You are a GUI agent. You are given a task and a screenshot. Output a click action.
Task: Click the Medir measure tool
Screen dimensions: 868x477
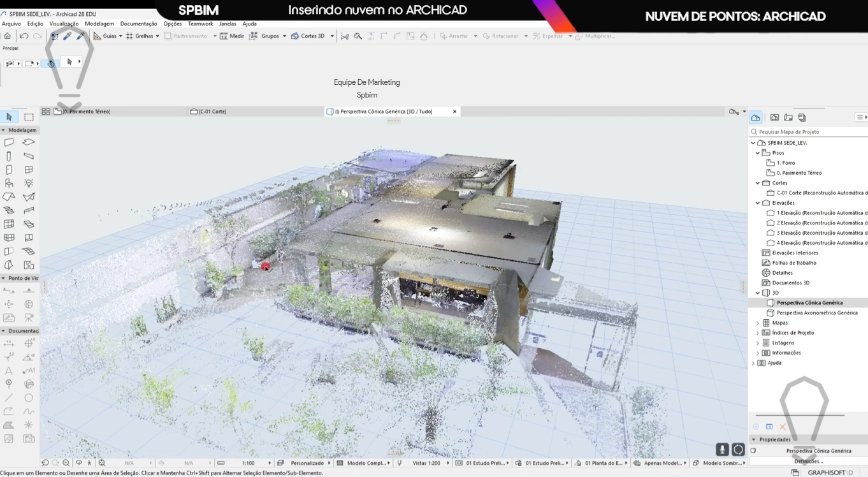232,36
